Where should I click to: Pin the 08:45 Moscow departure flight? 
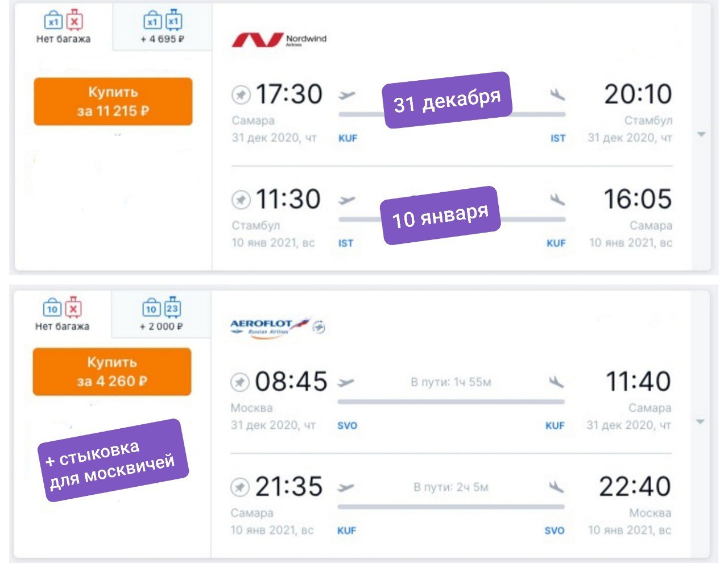click(x=240, y=382)
